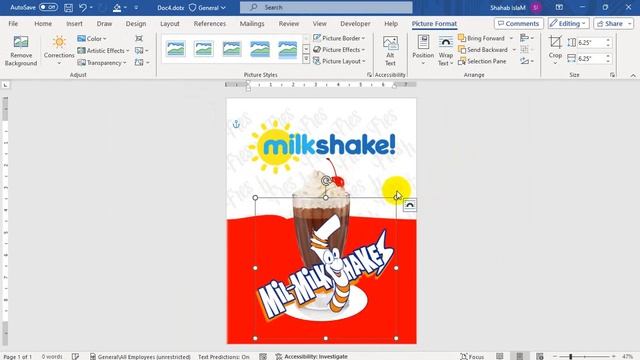Screen dimensions: 640x360
Task: Open the Editing mode dropdown
Action: [x=568, y=24]
